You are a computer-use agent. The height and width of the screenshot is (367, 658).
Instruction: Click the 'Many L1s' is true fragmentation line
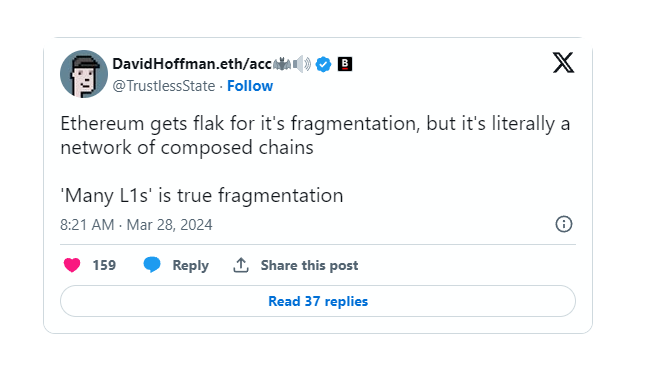click(x=202, y=195)
